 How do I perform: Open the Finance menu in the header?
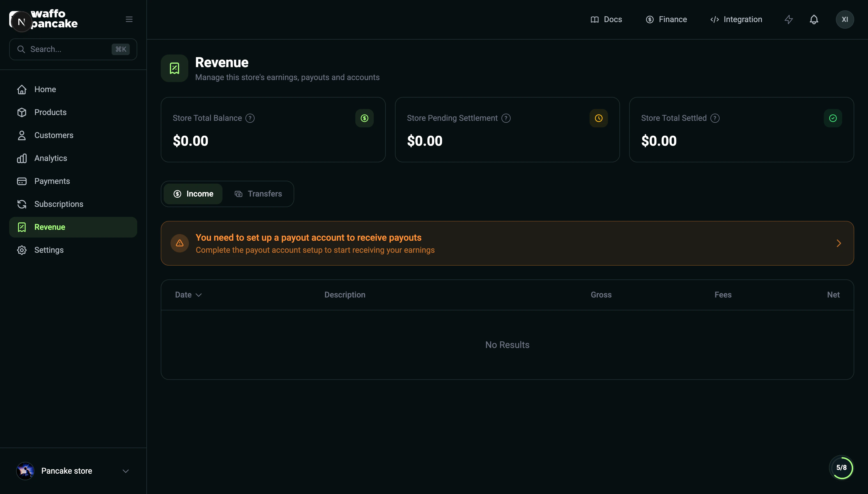(666, 19)
